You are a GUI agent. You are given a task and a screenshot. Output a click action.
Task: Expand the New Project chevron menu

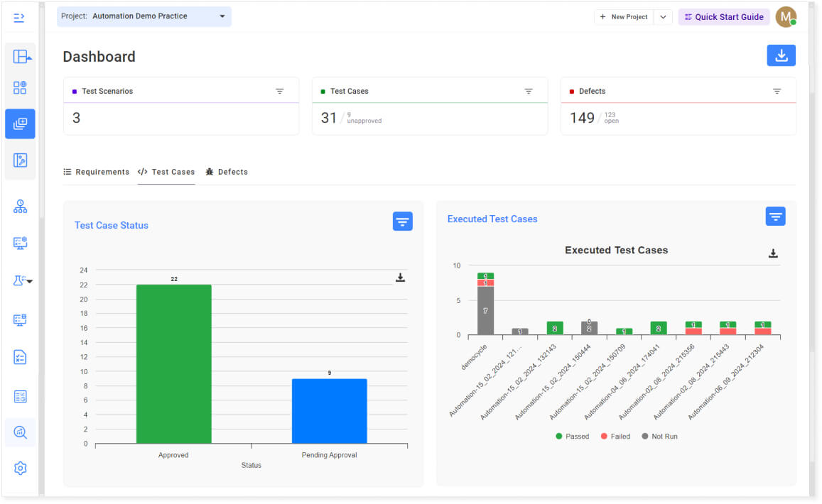[663, 17]
